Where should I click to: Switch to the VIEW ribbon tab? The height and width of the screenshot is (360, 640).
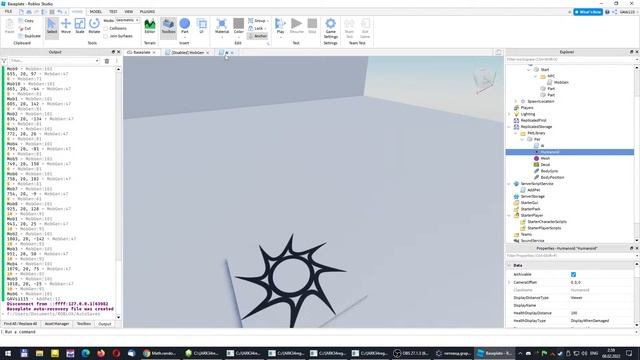[x=129, y=12]
